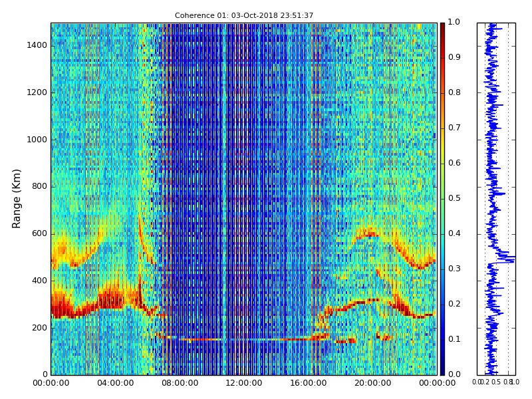Click the 1400 range tick label
532x399 pixels.
click(x=37, y=45)
